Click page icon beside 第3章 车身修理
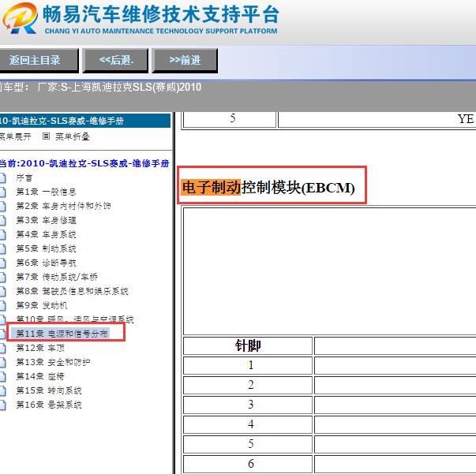This screenshot has height=474, width=476. pos(2,221)
